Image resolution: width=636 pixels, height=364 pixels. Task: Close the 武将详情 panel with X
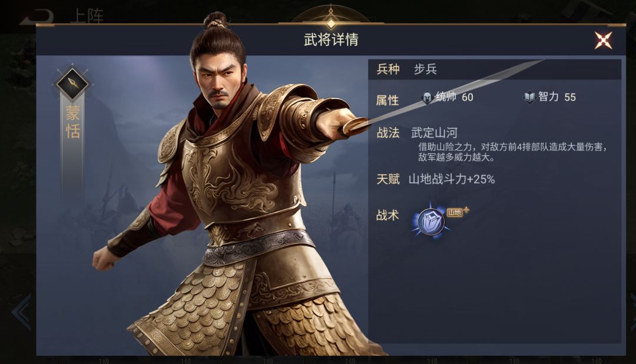603,40
